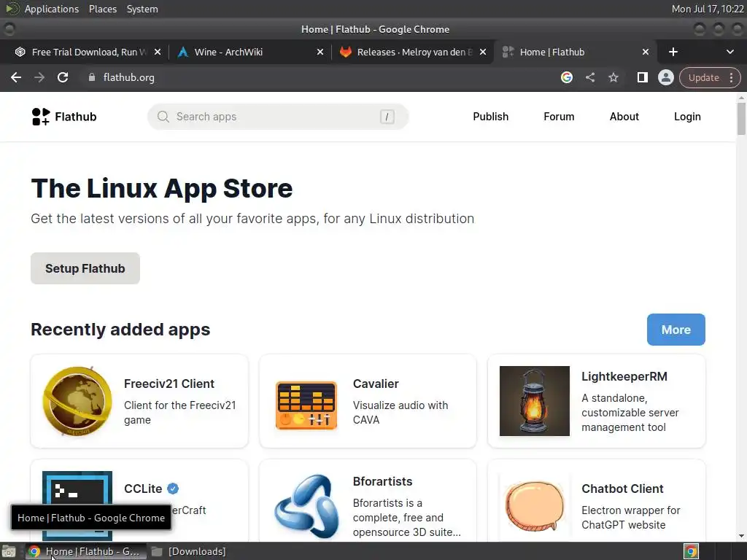Click show desktop icon in bottom panel
Screen dimensions: 747x560
tap(9, 551)
